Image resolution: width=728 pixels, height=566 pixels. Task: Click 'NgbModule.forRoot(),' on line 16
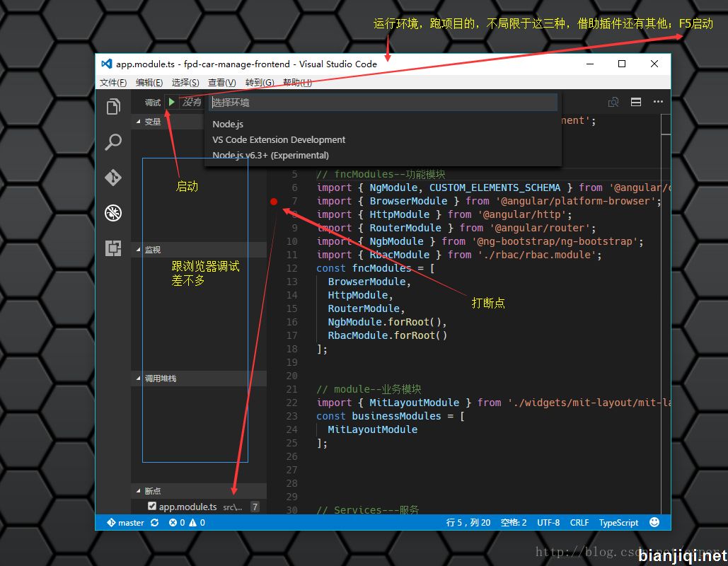(x=388, y=322)
